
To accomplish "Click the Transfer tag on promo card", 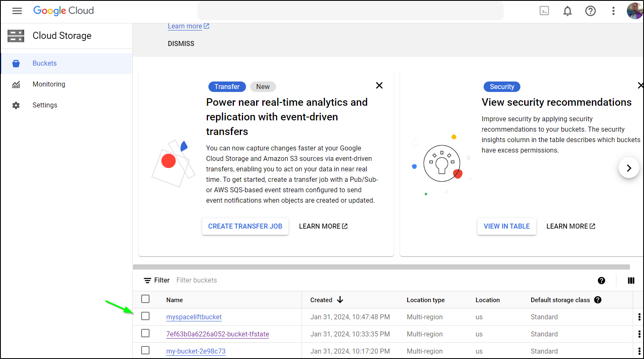I will pyautogui.click(x=227, y=87).
